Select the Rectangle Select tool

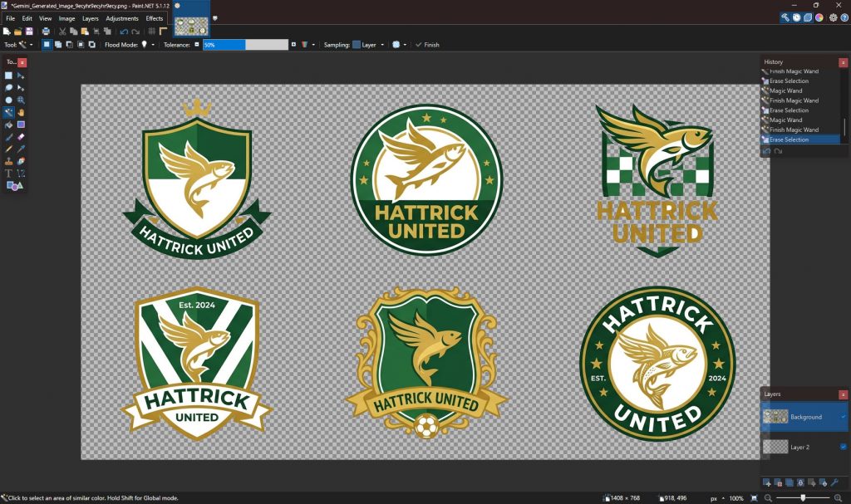click(9, 76)
